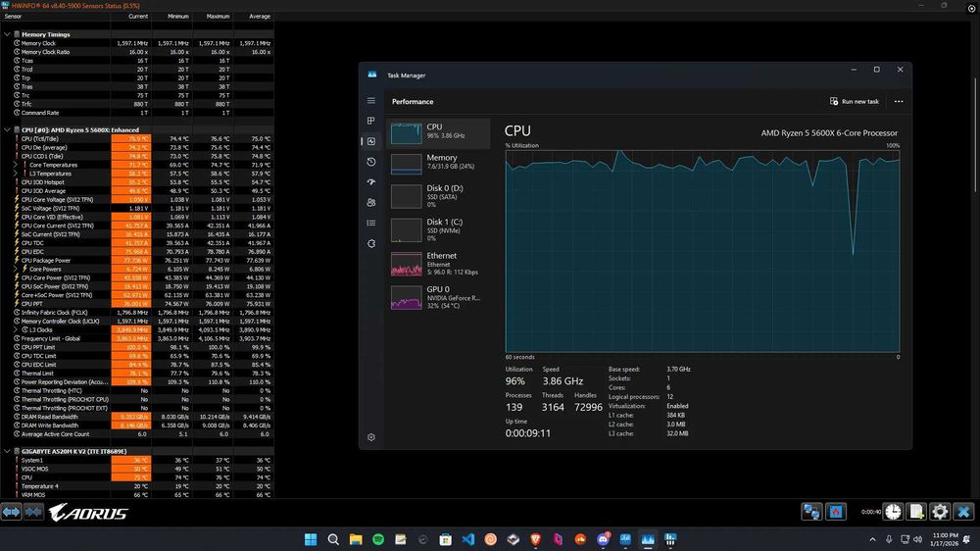This screenshot has height=551, width=980.
Task: Open Task Manager settings gear
Action: coord(371,437)
